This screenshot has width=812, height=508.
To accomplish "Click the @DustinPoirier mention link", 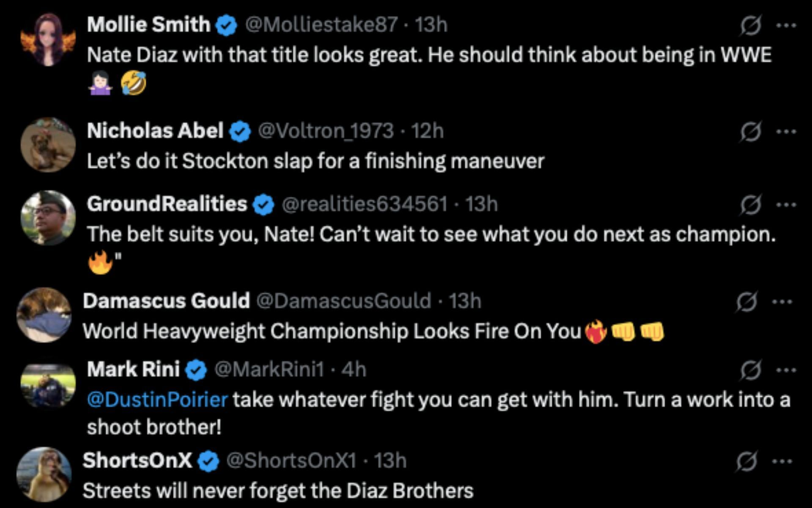I will click(157, 400).
